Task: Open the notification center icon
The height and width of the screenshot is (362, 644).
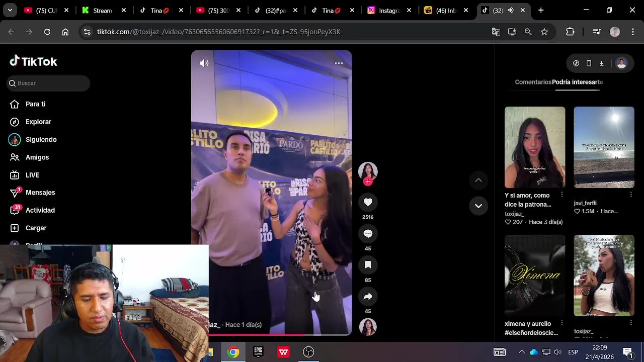Action: pos(628,352)
